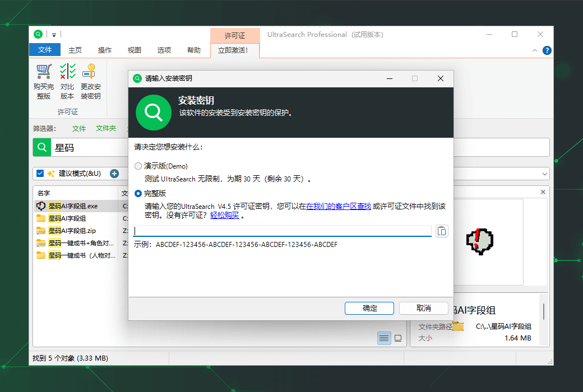Close the 请输入安装密钥 dialog
The image size is (583, 392).
441,78
